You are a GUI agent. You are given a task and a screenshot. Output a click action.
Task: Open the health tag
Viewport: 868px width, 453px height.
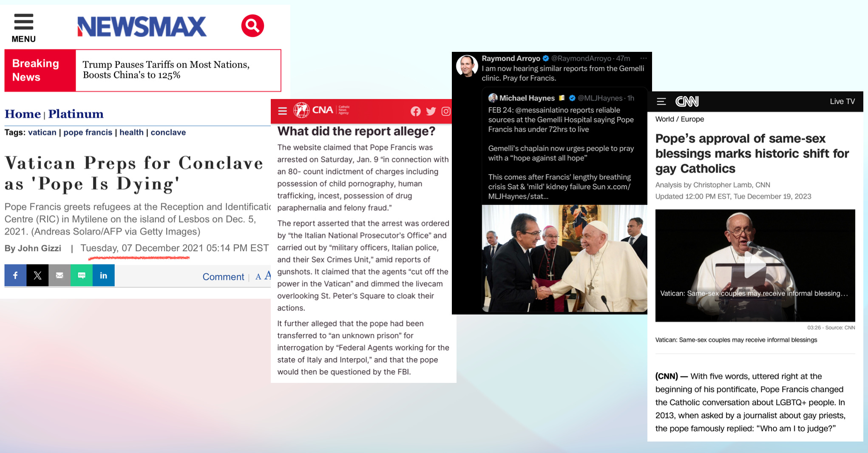[131, 132]
